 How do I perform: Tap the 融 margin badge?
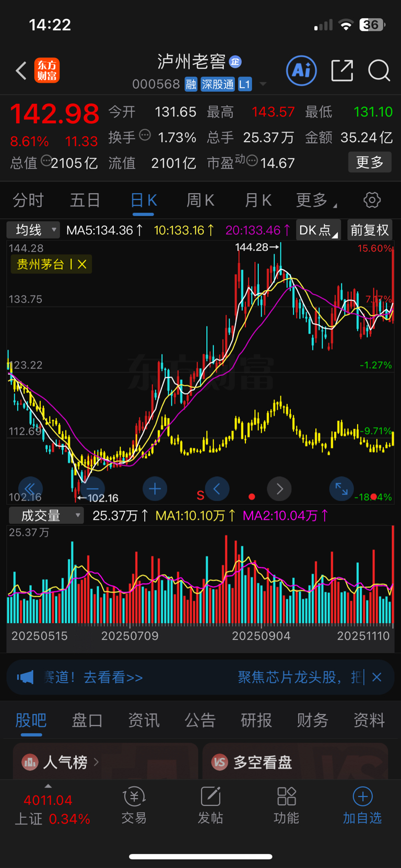point(191,84)
